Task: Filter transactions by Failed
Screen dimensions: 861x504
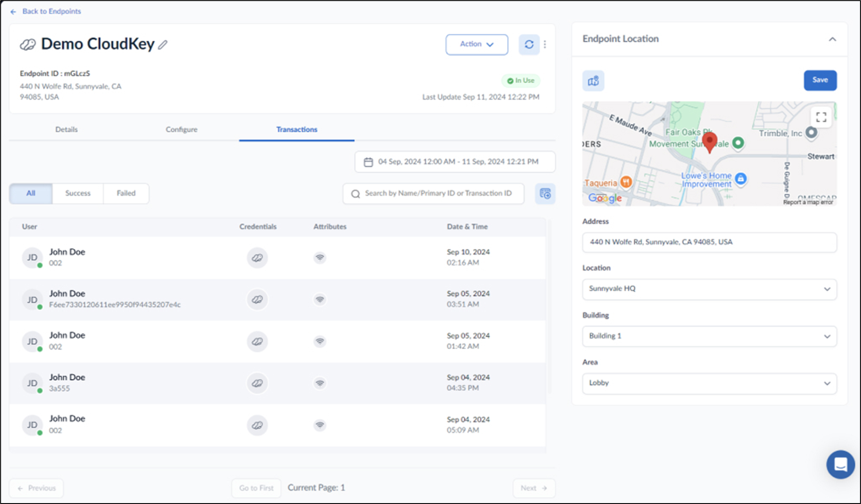Action: 126,193
